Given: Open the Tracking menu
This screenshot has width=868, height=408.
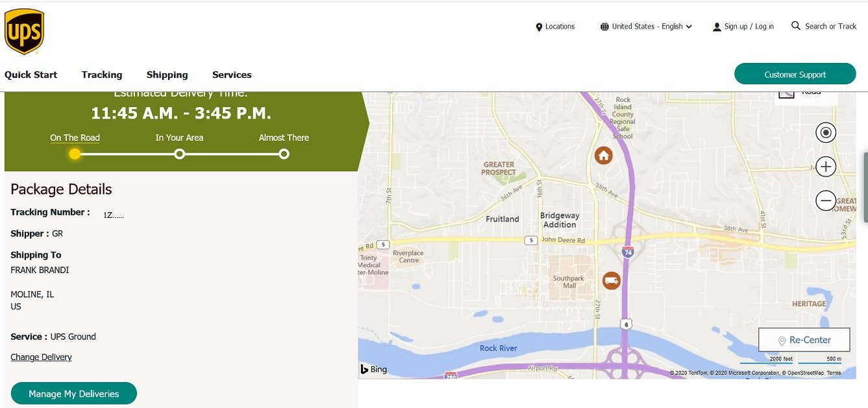Looking at the screenshot, I should (102, 75).
